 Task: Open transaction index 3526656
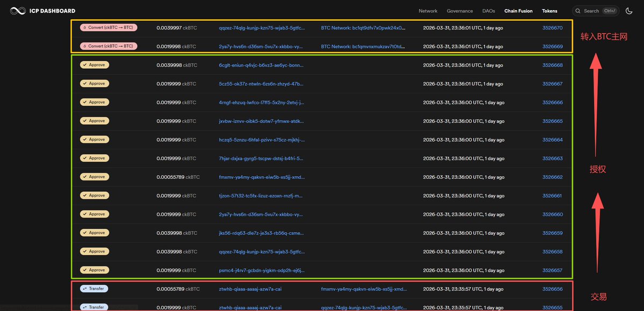(x=552, y=289)
